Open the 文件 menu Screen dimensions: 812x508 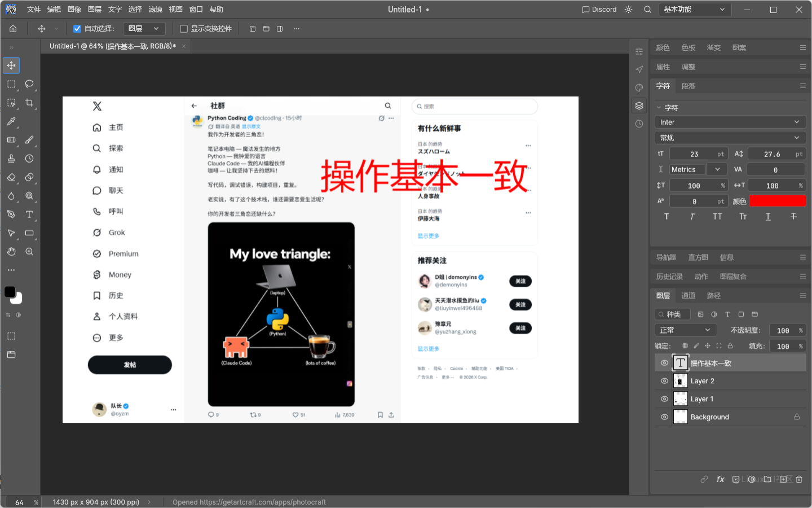tap(34, 10)
